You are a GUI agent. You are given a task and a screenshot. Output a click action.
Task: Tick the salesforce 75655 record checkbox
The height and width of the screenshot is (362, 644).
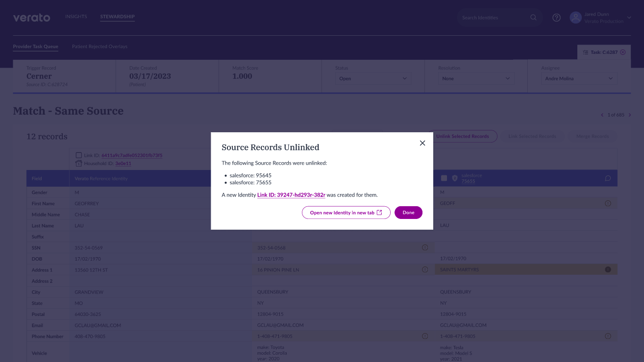click(x=444, y=178)
